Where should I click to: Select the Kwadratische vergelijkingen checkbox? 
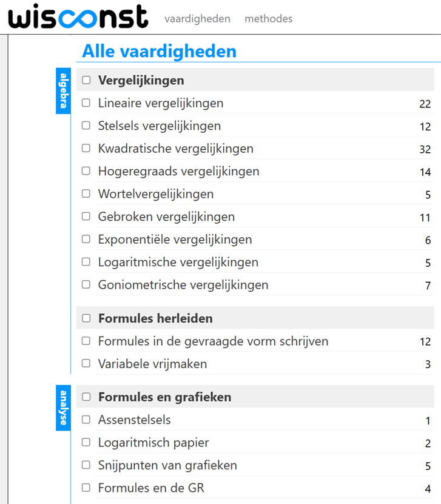[86, 149]
